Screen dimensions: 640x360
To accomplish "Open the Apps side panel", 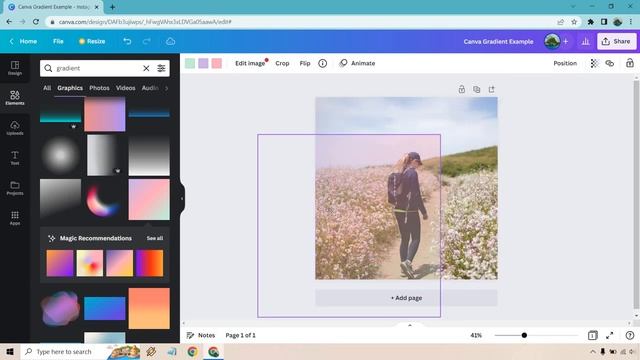I will pyautogui.click(x=15, y=218).
